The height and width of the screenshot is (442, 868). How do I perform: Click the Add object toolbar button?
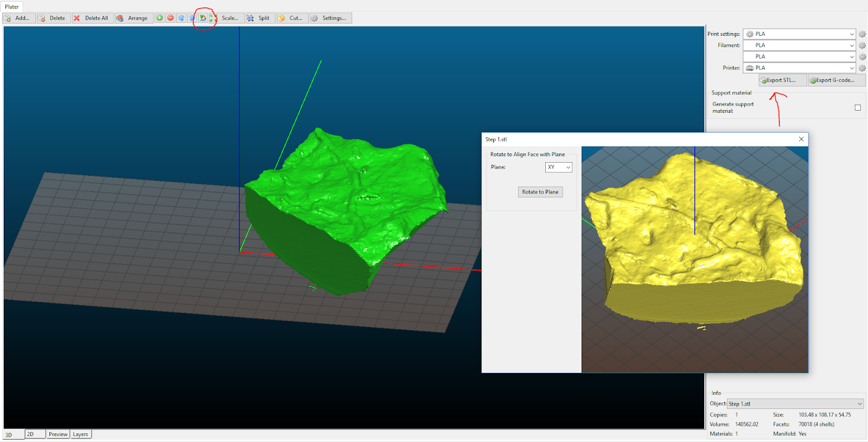[x=18, y=18]
